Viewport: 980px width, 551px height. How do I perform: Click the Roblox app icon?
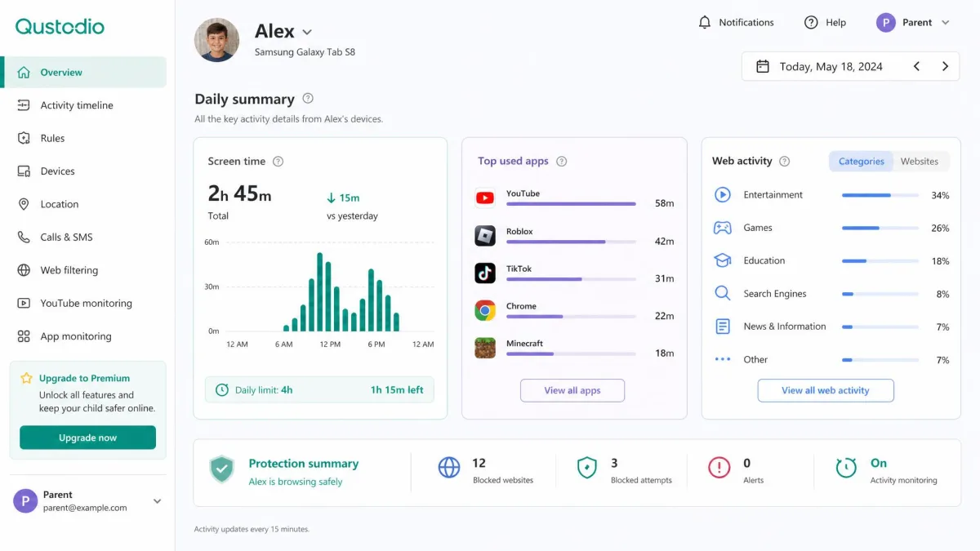pos(485,236)
